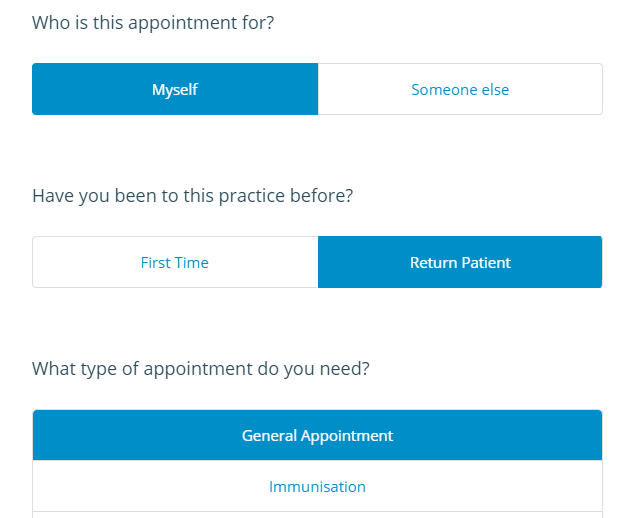Indicate you are a Return Patient
Screen dimensions: 624x518
(460, 262)
